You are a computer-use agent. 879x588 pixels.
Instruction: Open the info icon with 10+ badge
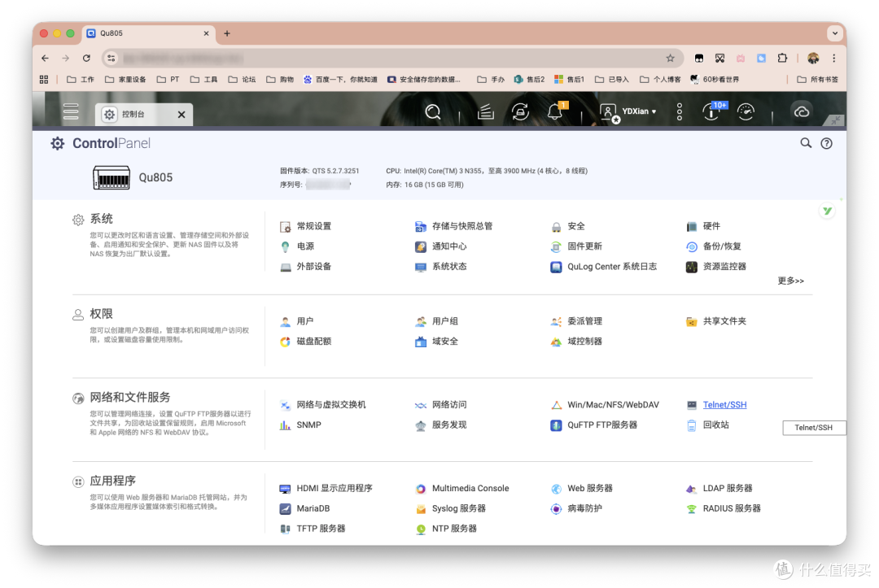(x=711, y=111)
